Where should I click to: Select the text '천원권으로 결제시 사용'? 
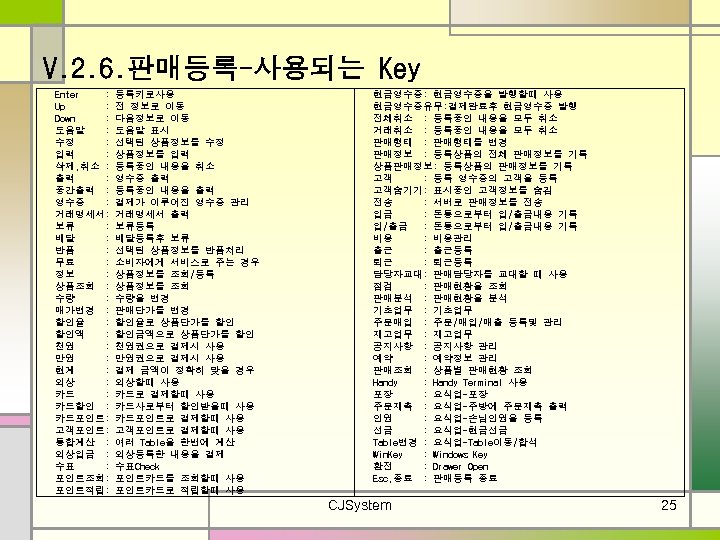coord(169,346)
